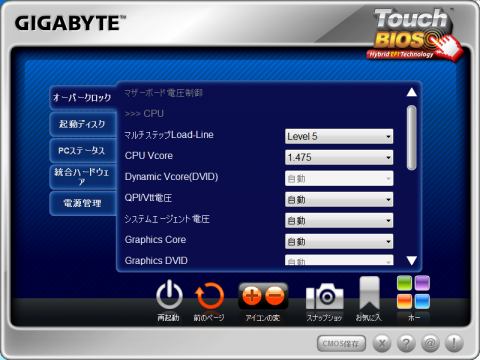480x360 pixels.
Task: Open the CPU Vcore dropdown showing 1.475
Action: click(x=339, y=157)
